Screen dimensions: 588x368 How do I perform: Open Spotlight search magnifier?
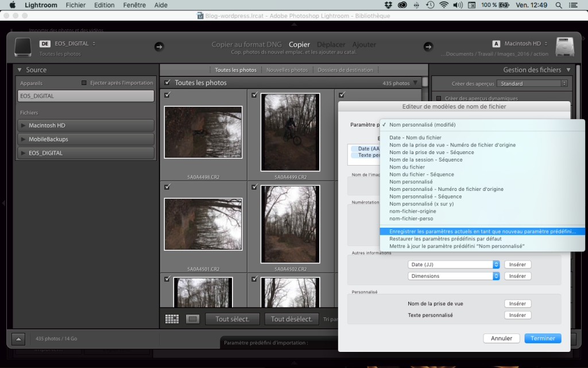pyautogui.click(x=559, y=5)
